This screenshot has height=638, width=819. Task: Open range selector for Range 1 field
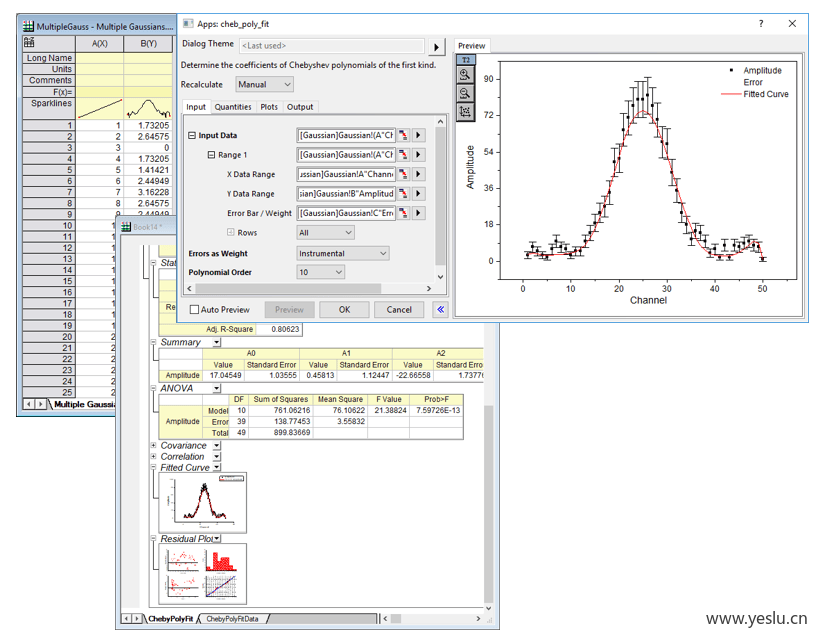(403, 155)
